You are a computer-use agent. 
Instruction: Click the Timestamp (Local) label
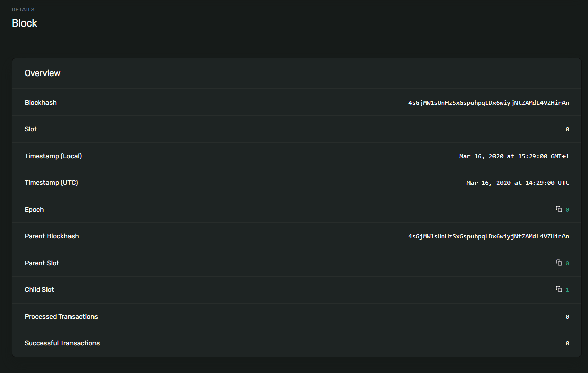click(53, 156)
